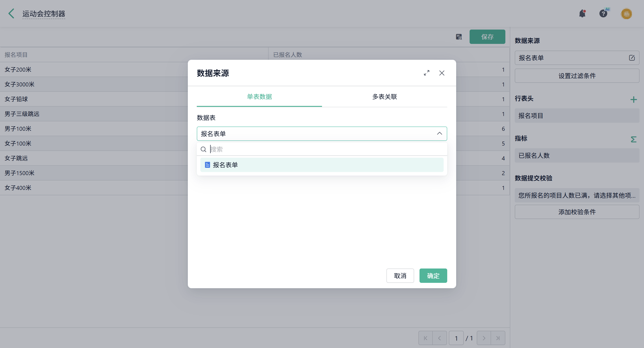Screen dimensions: 644x348
Task: Click the edit icon in 报名表单 source field
Action: click(631, 58)
